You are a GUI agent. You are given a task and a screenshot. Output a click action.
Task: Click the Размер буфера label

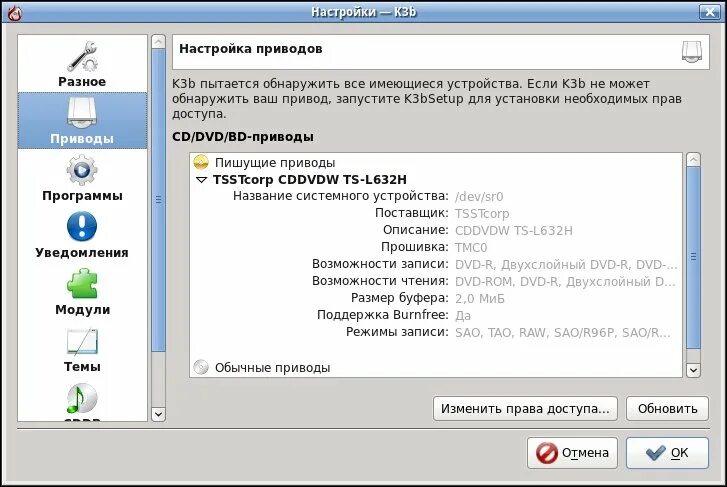click(x=400, y=298)
